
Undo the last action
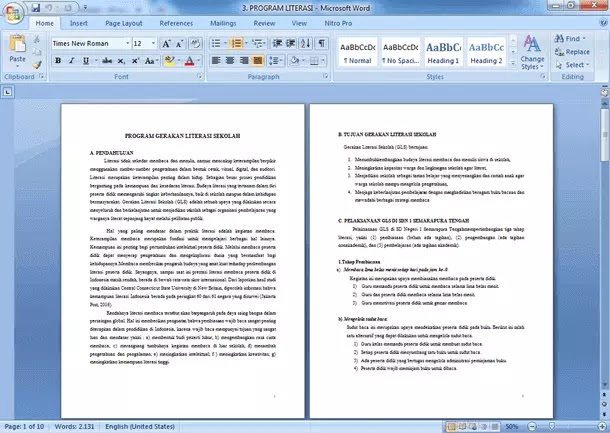(49, 8)
